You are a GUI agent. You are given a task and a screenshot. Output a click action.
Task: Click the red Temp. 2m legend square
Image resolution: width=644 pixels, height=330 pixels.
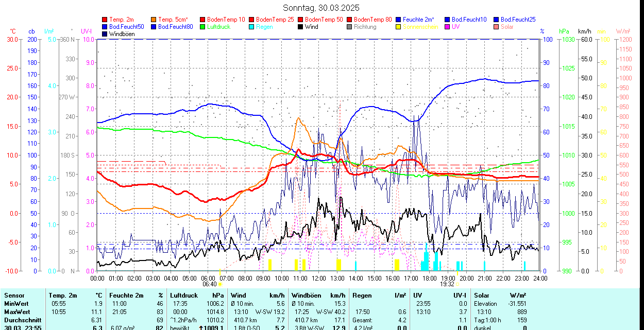tap(105, 20)
